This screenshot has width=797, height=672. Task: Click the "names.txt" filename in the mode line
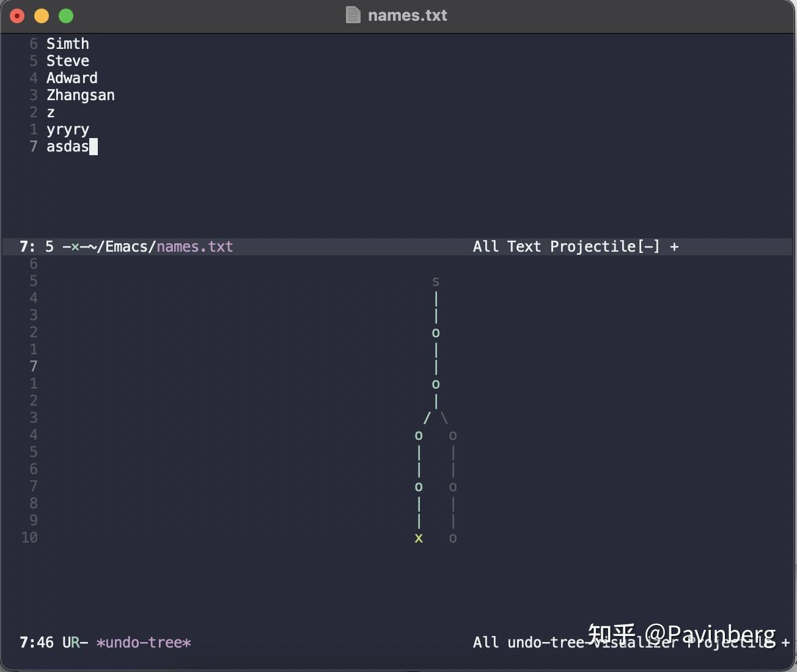point(194,246)
